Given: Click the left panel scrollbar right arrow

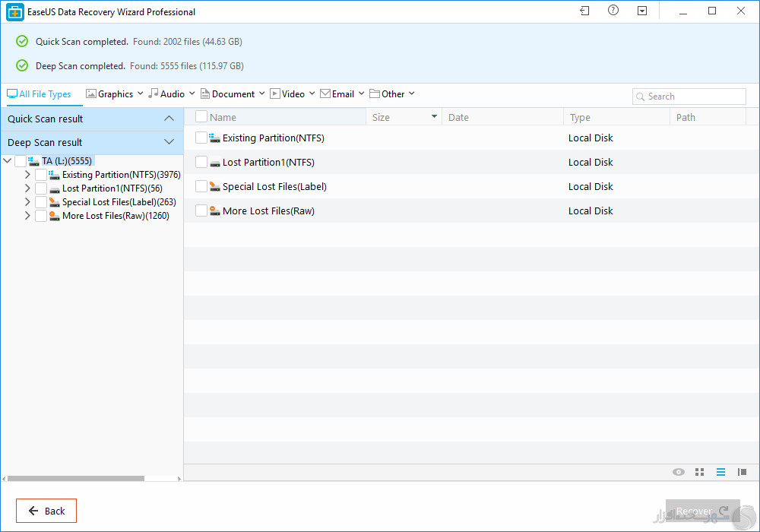Looking at the screenshot, I should (x=179, y=479).
